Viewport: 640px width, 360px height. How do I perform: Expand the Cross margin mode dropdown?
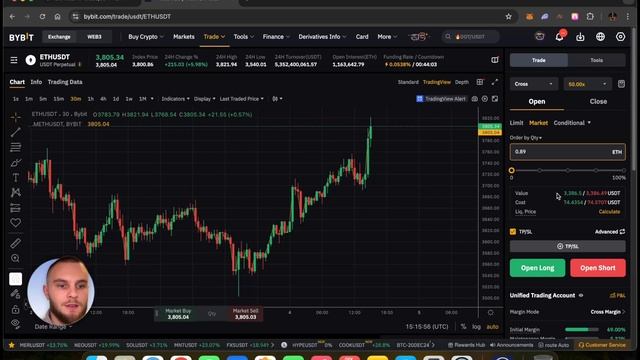point(533,84)
